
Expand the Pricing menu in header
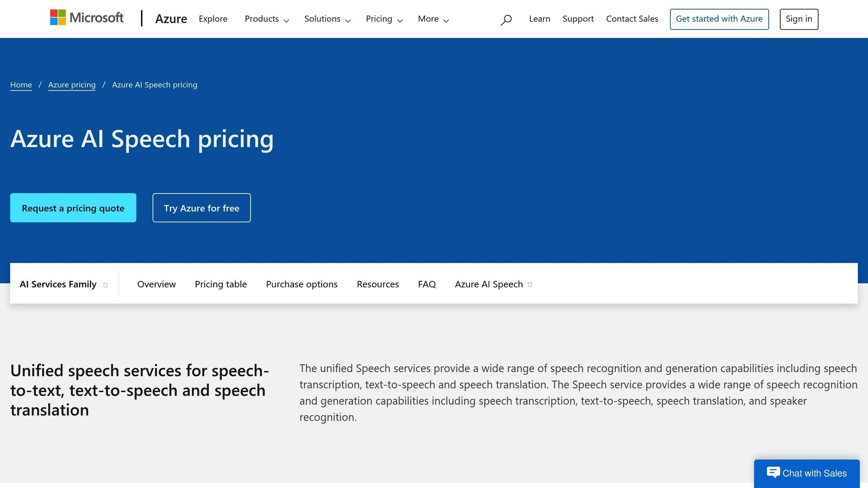coord(384,19)
